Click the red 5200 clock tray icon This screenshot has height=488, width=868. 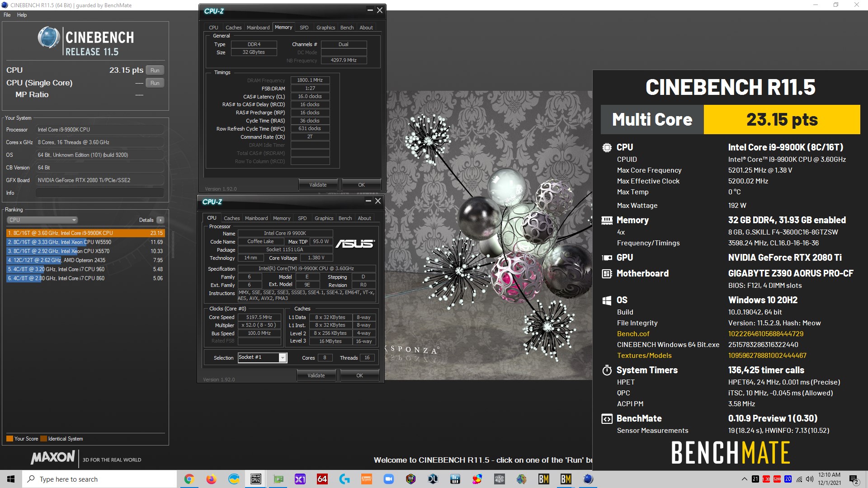click(x=777, y=479)
